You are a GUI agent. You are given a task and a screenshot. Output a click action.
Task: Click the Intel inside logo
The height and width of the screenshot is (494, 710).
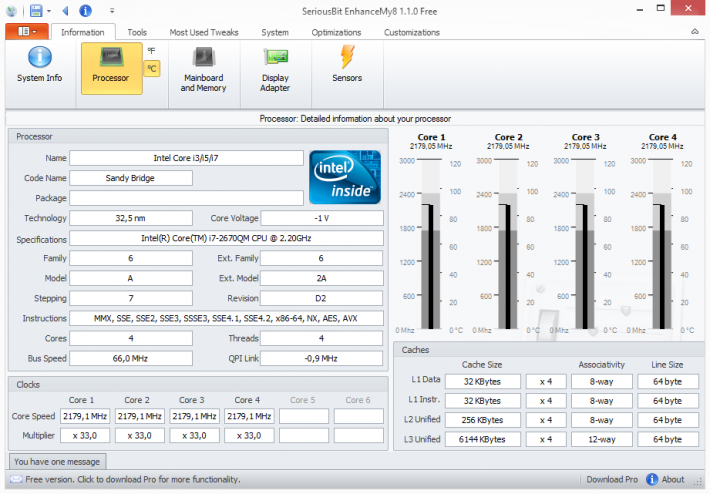(x=345, y=177)
